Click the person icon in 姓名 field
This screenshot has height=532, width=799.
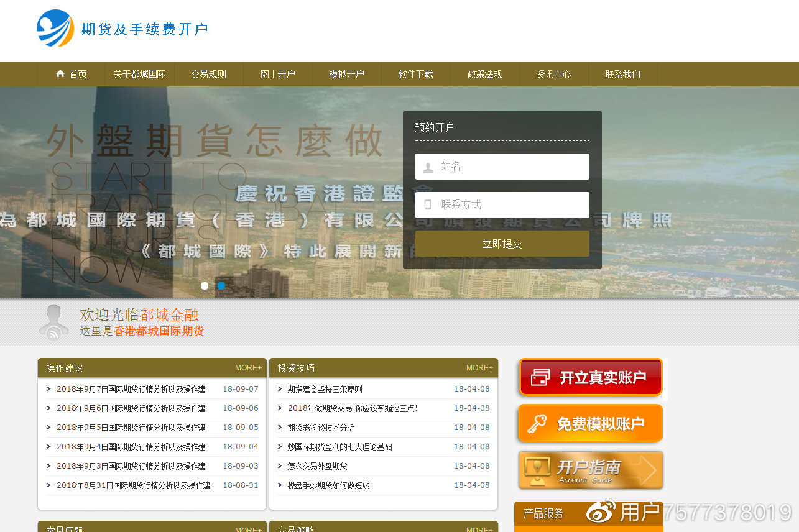pyautogui.click(x=428, y=167)
